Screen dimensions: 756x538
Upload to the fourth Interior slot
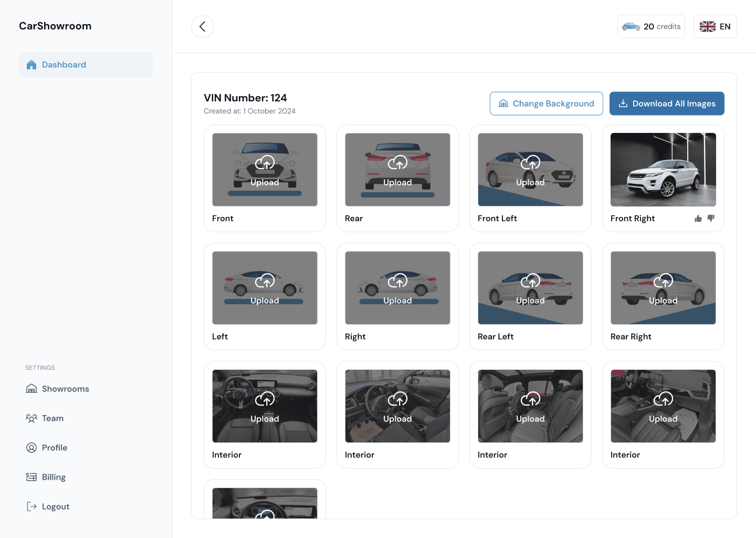[x=663, y=406]
